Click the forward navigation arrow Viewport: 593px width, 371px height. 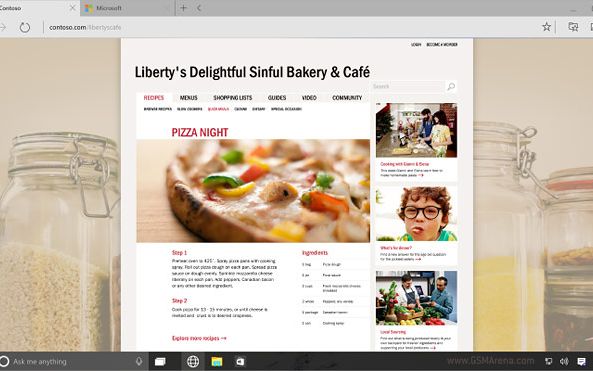click(x=3, y=27)
